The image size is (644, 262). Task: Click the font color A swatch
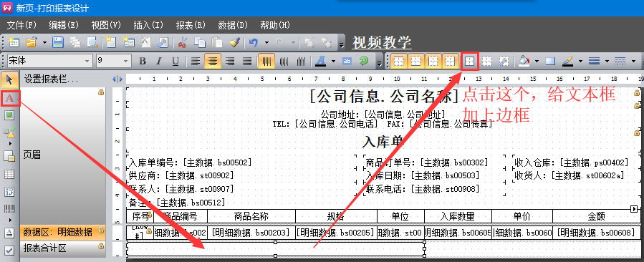(320, 61)
